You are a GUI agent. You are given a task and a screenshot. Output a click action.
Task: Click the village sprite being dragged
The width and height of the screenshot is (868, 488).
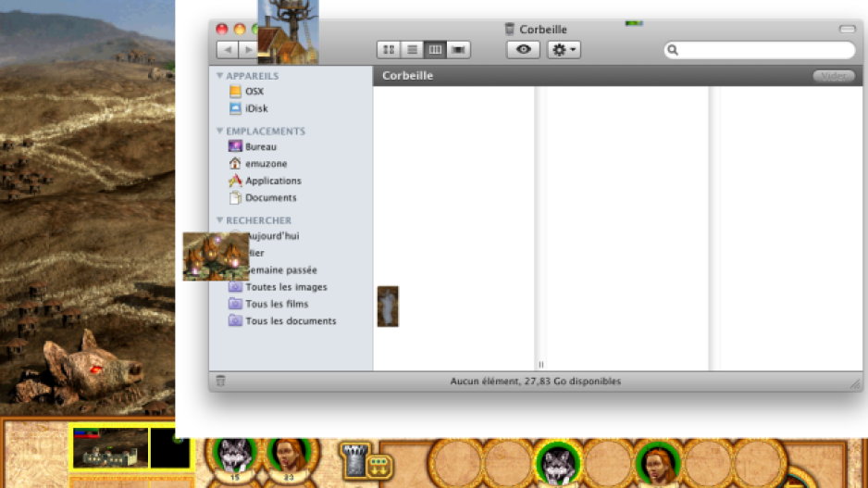click(216, 257)
